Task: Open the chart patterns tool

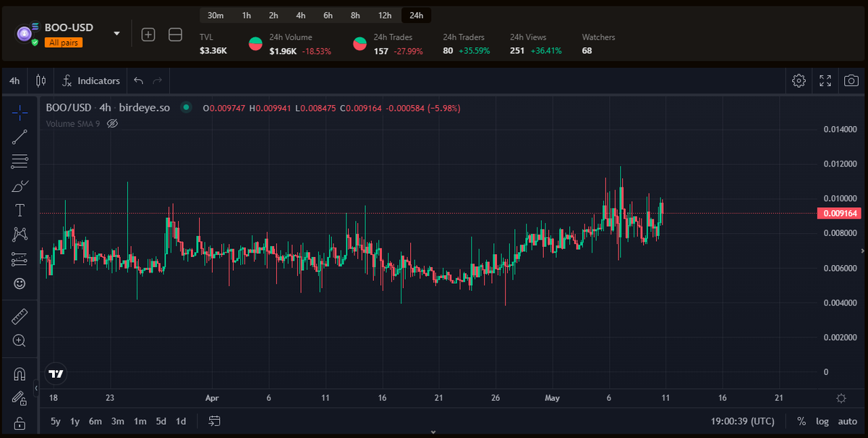Action: [x=20, y=235]
